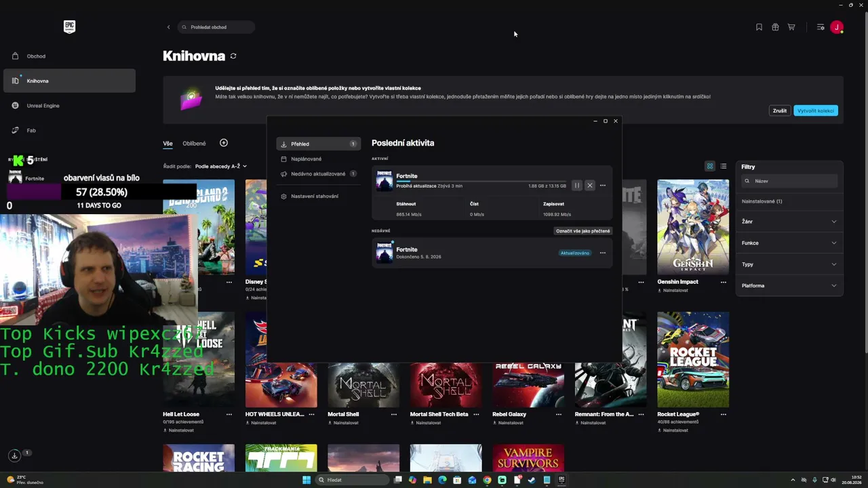The height and width of the screenshot is (488, 868).
Task: Click the Hledat taskbar search box
Action: (352, 480)
